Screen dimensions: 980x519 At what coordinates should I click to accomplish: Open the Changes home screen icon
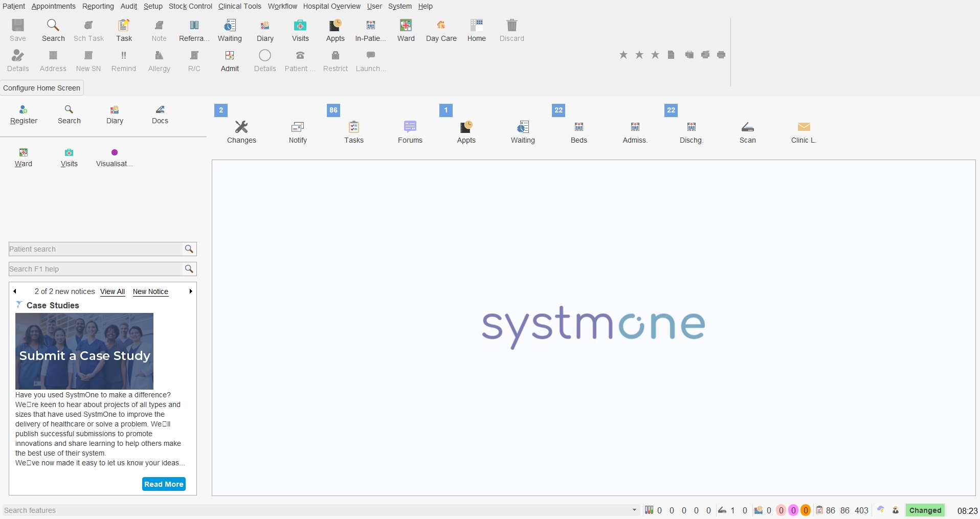[x=241, y=132]
